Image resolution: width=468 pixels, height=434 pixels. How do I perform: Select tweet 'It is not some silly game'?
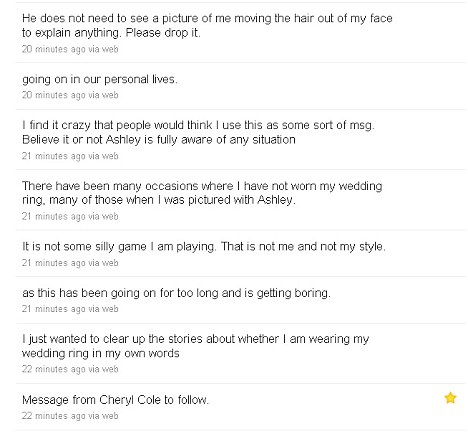(x=241, y=253)
